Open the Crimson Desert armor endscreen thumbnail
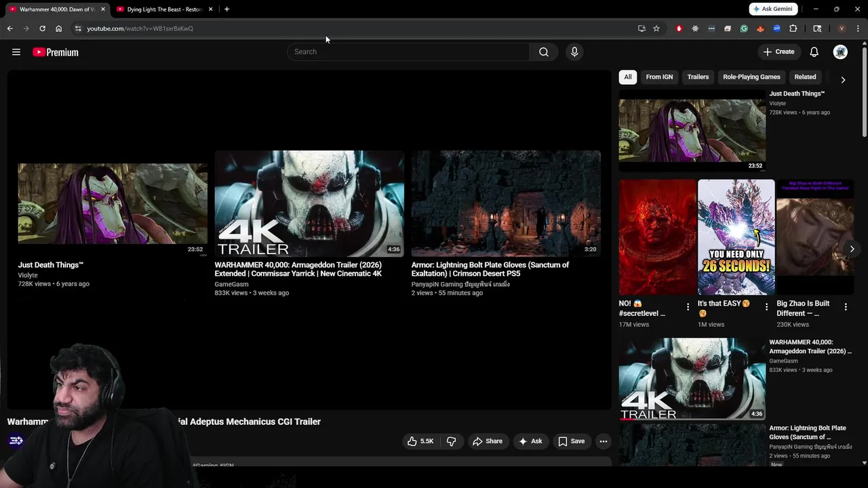The height and width of the screenshot is (488, 868). coord(506,203)
